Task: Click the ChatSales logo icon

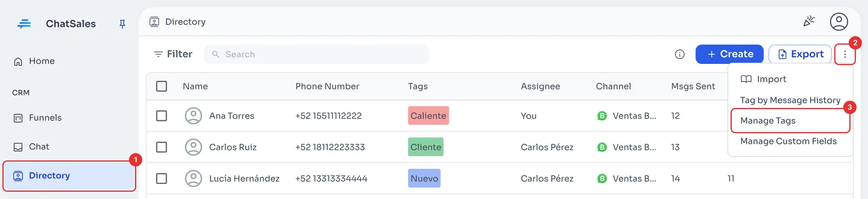Action: click(24, 24)
